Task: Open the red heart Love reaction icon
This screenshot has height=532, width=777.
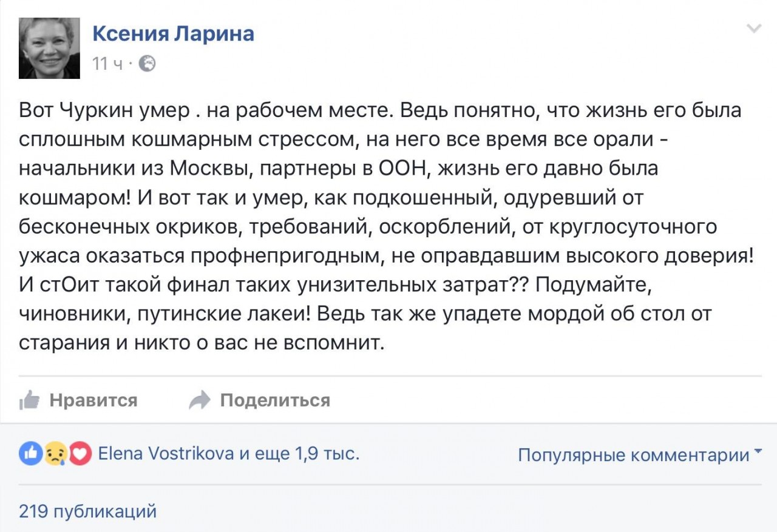Action: pyautogui.click(x=80, y=453)
